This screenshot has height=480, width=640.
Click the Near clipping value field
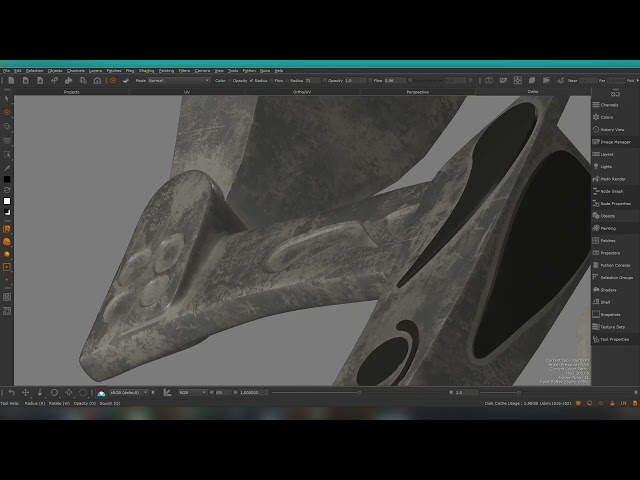pyautogui.click(x=588, y=80)
